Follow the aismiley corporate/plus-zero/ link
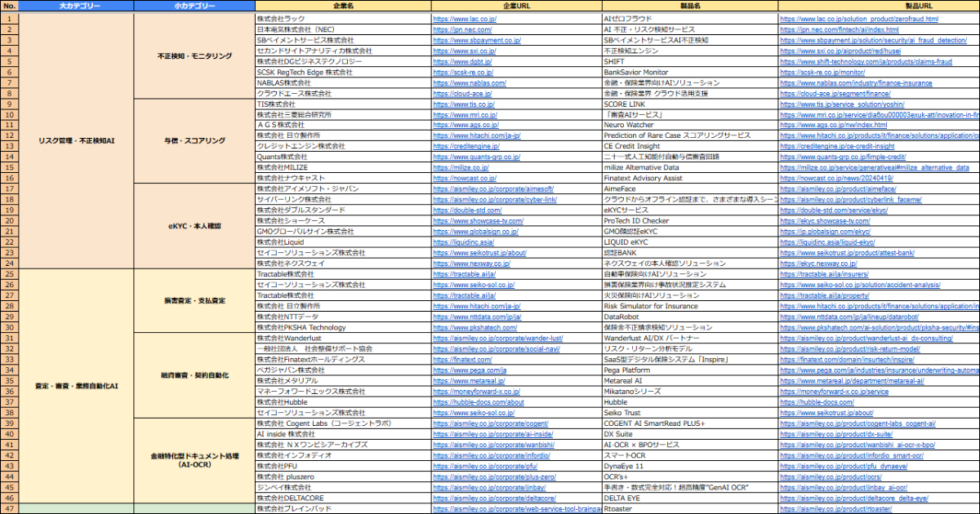This screenshot has height=514, width=980. pos(494,476)
